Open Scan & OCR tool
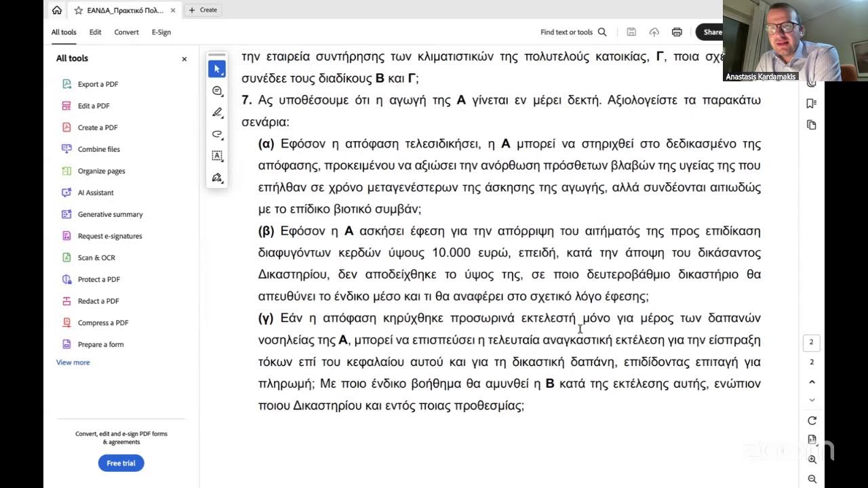The width and height of the screenshot is (868, 488). 96,258
